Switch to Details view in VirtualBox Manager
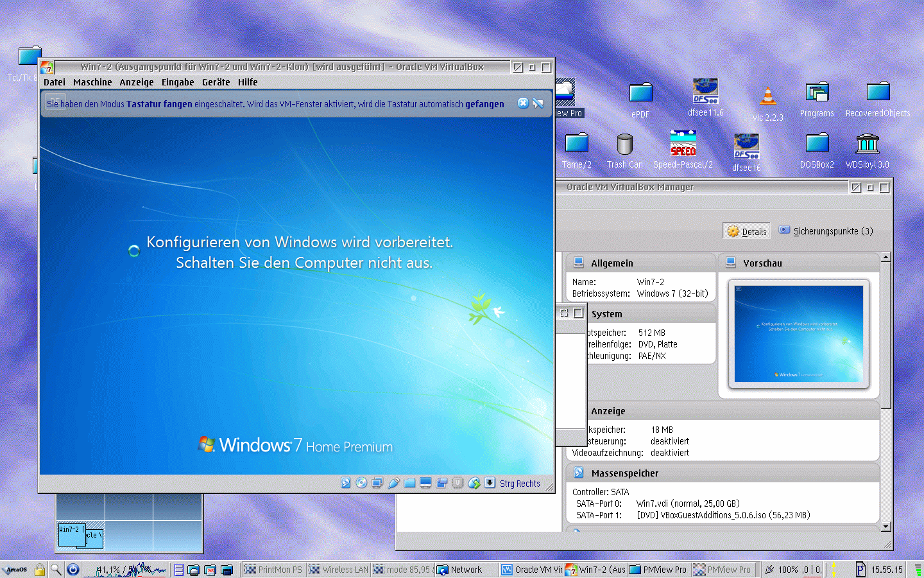924x578 pixels. pyautogui.click(x=746, y=231)
